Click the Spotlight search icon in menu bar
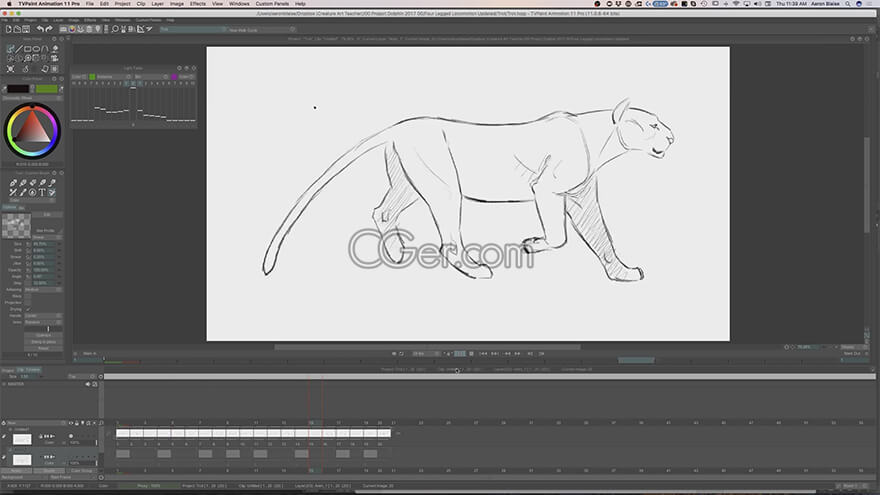 click(847, 4)
